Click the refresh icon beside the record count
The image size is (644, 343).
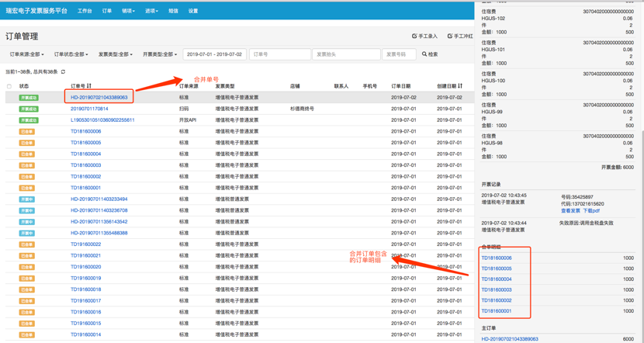[x=63, y=72]
